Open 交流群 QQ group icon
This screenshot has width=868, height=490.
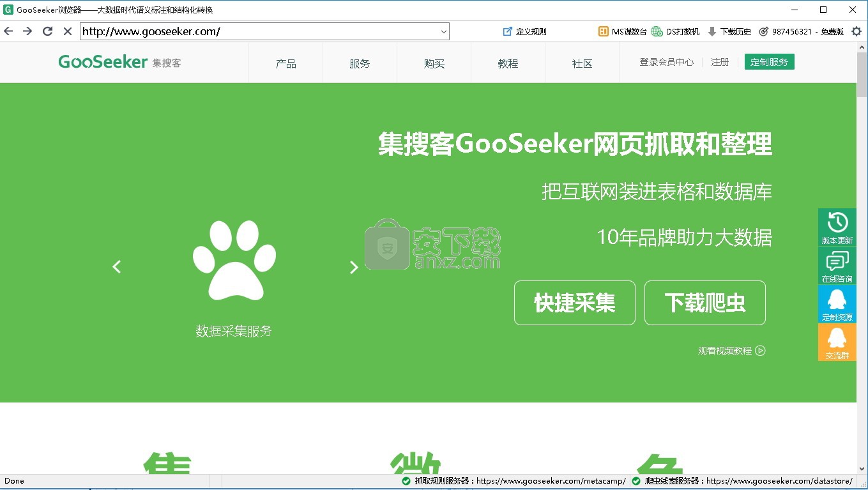pos(837,342)
